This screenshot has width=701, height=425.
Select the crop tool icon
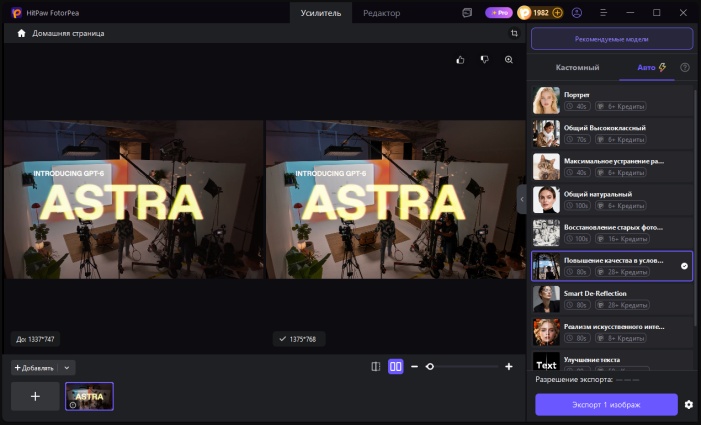click(514, 33)
